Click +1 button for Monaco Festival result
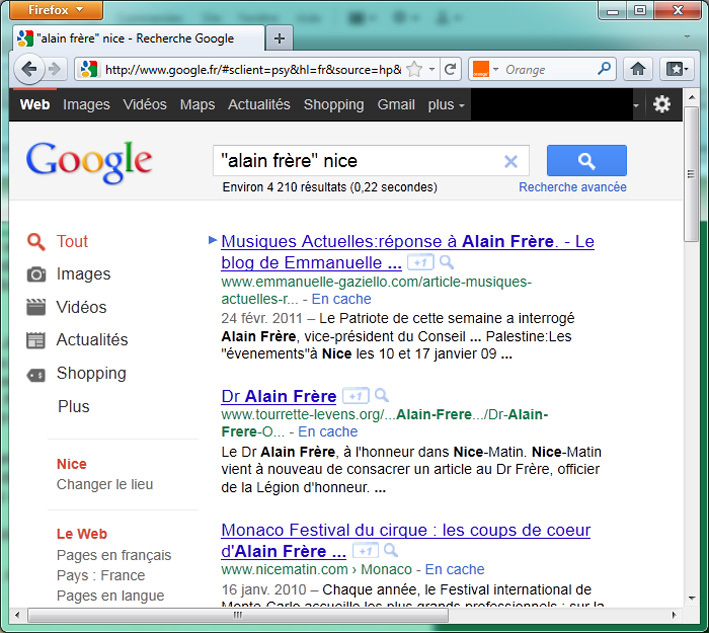 [x=365, y=551]
